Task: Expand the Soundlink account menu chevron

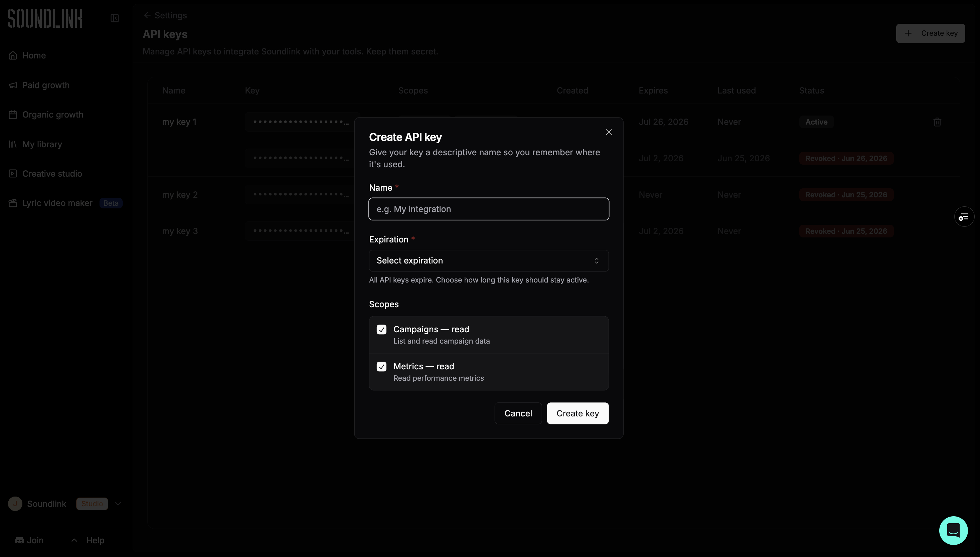Action: [x=118, y=504]
